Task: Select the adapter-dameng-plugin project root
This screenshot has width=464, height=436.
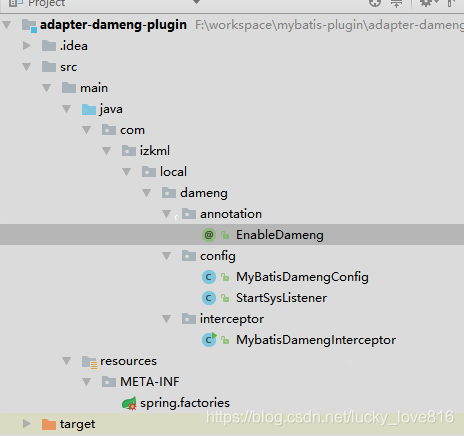Action: click(113, 25)
